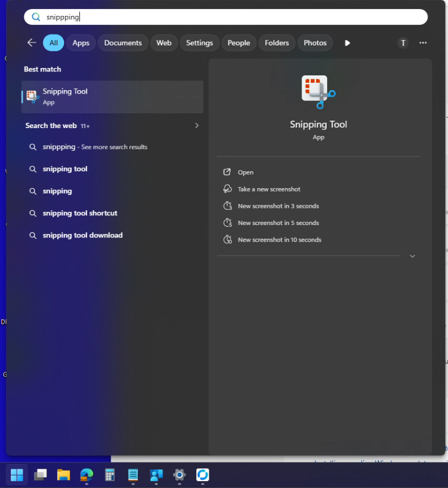Switch to the Folders filter tab
This screenshot has height=488, width=448.
point(277,43)
